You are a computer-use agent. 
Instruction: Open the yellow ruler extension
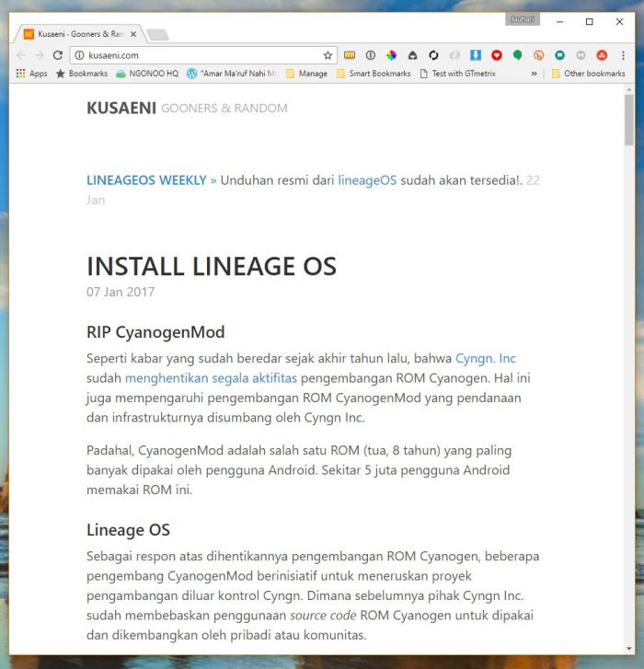click(350, 55)
